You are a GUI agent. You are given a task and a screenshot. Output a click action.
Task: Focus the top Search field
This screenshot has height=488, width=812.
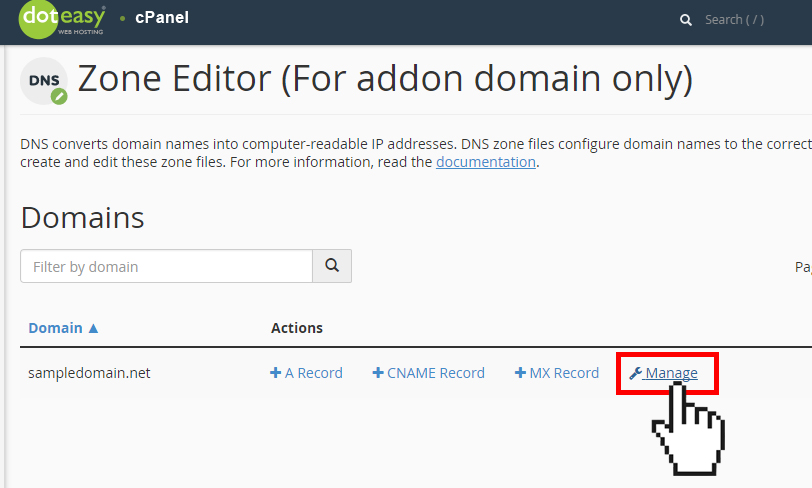[x=734, y=20]
